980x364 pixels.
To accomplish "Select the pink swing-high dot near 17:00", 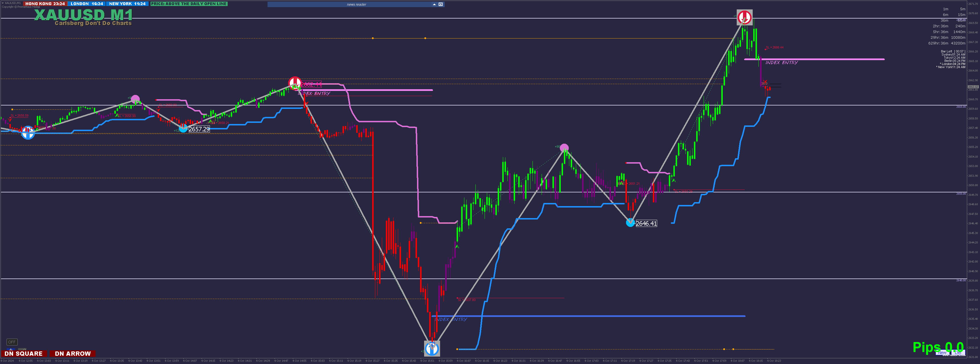I will 564,148.
